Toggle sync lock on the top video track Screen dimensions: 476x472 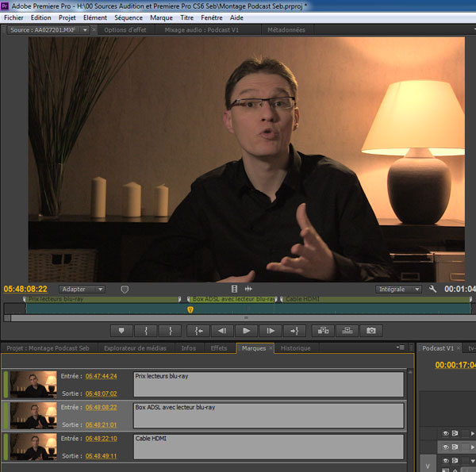(x=455, y=433)
